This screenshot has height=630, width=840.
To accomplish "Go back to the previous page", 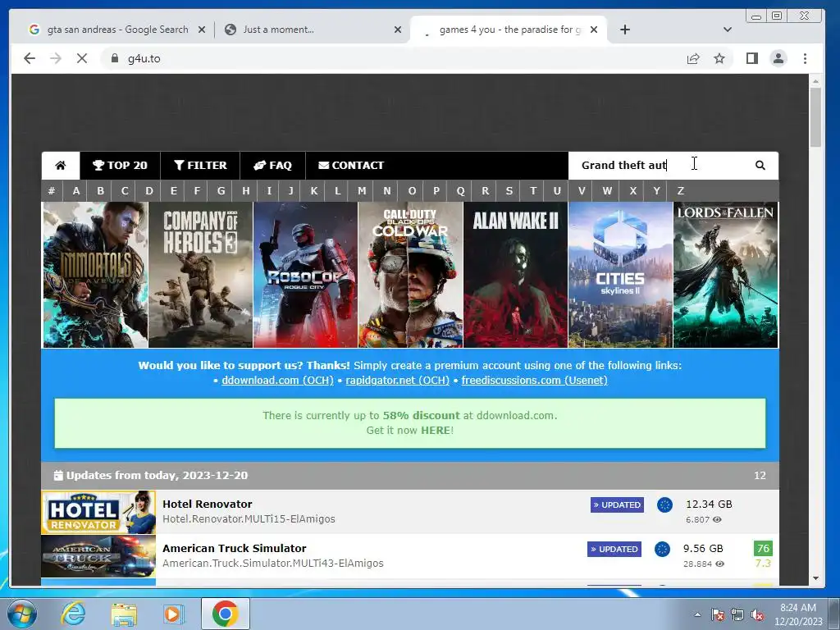I will 30,58.
